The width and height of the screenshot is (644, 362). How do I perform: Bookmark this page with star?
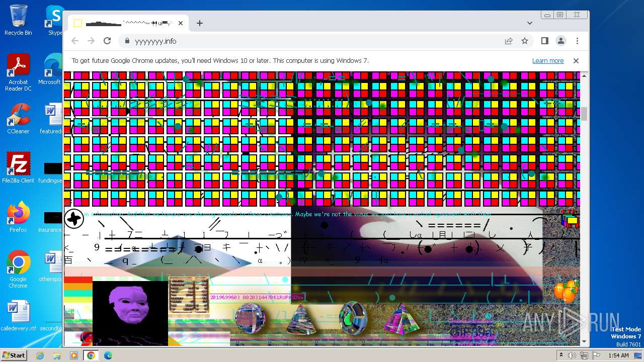click(525, 41)
